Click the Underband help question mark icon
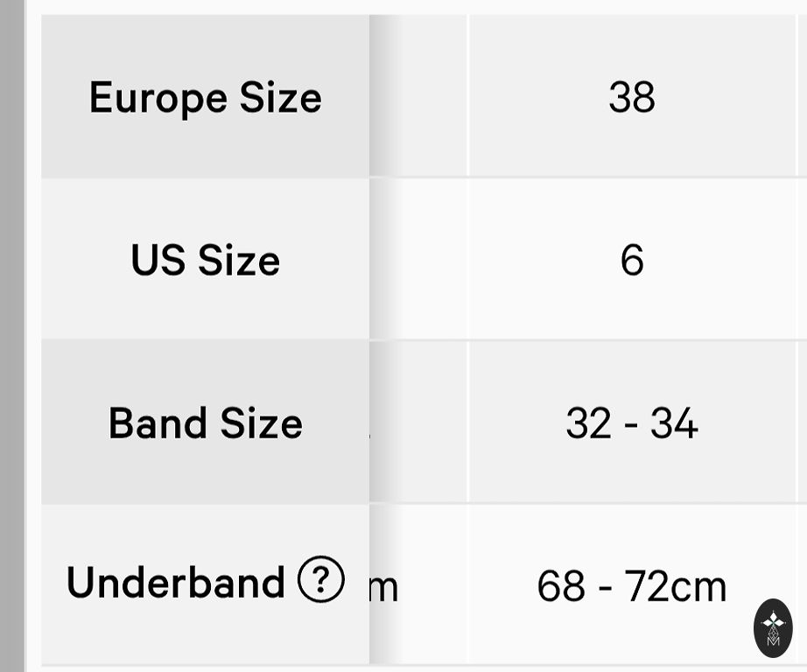 [320, 580]
